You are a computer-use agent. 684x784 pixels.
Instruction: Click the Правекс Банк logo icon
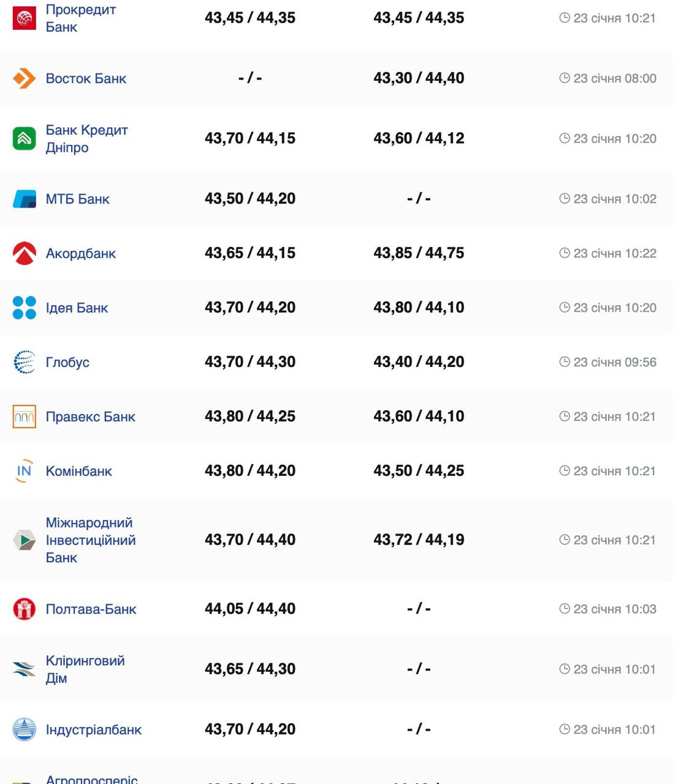(x=25, y=417)
